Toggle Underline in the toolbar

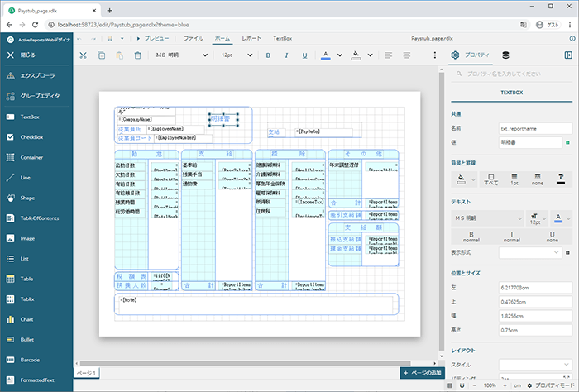click(x=304, y=55)
